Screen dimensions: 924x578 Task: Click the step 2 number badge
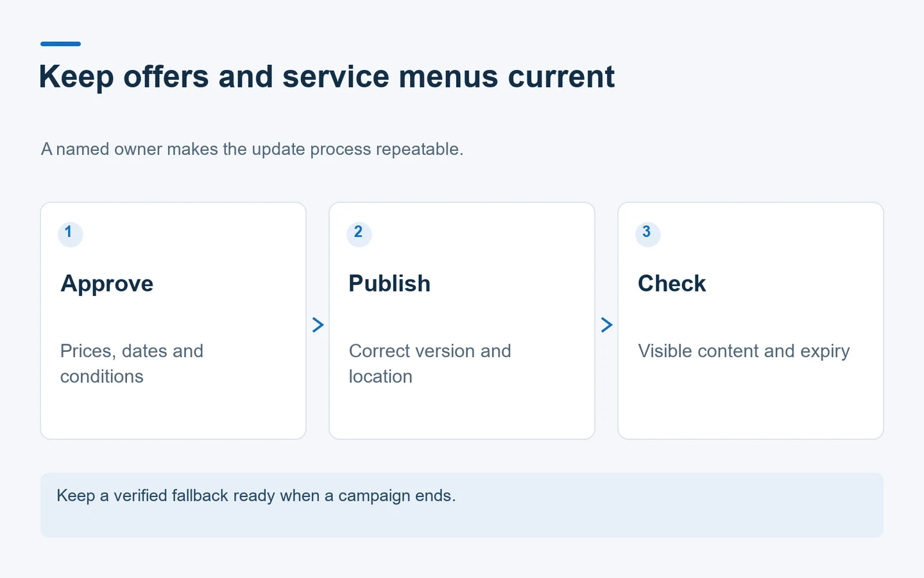[x=359, y=233]
